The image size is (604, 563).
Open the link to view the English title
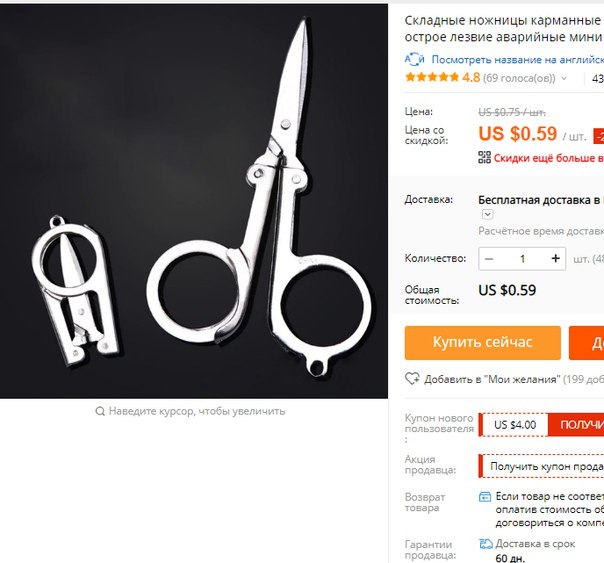point(517,59)
